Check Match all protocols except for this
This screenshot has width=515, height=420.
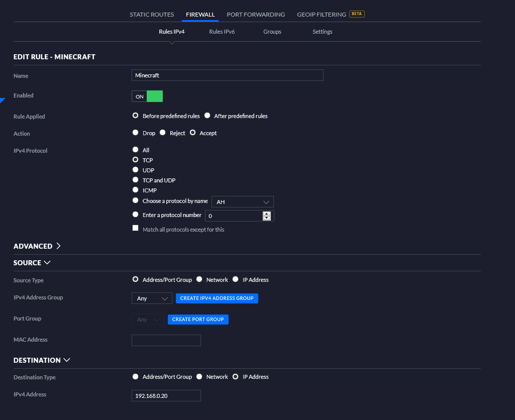coord(135,229)
